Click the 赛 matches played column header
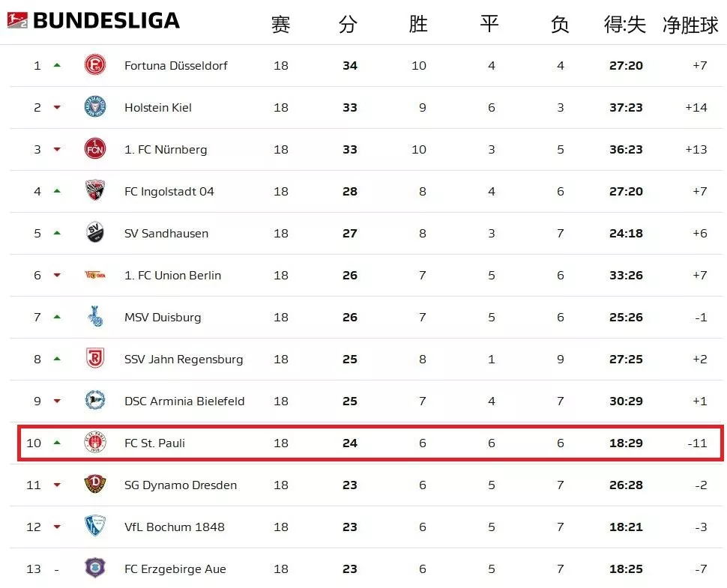The image size is (727, 588). coord(281,24)
